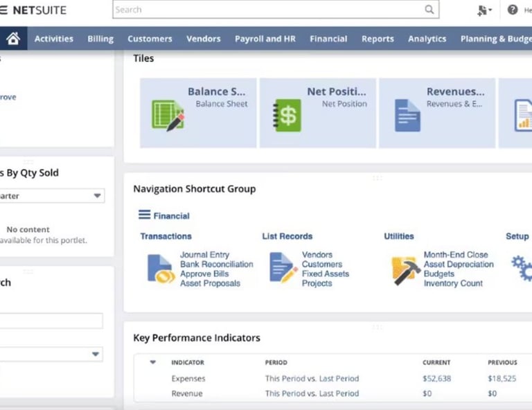The height and width of the screenshot is (410, 532).
Task: Click Revenue 'This Period vs. Last Period'
Action: [x=312, y=393]
